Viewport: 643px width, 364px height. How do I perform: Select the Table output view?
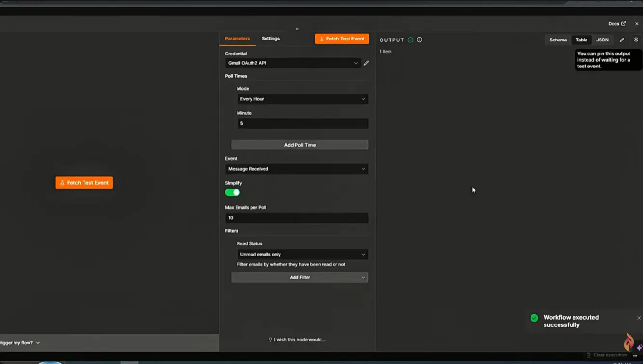[582, 40]
